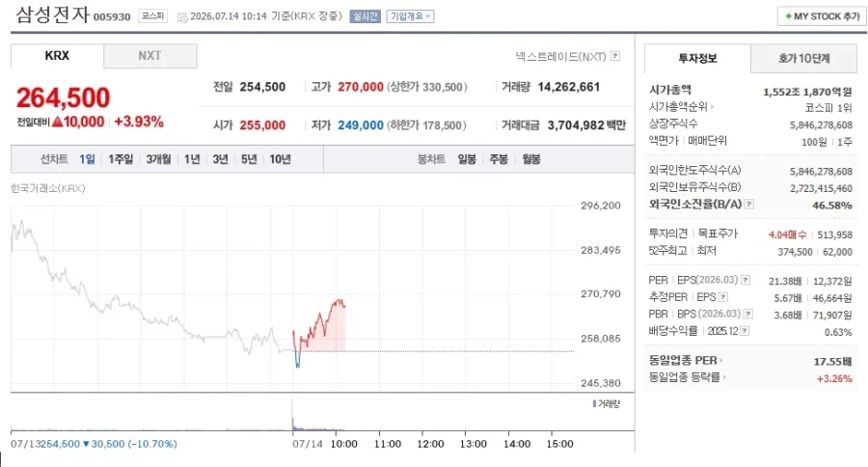Click the 시가총액 value 1,552조 1,870억원
The image size is (868, 467).
coord(807,92)
